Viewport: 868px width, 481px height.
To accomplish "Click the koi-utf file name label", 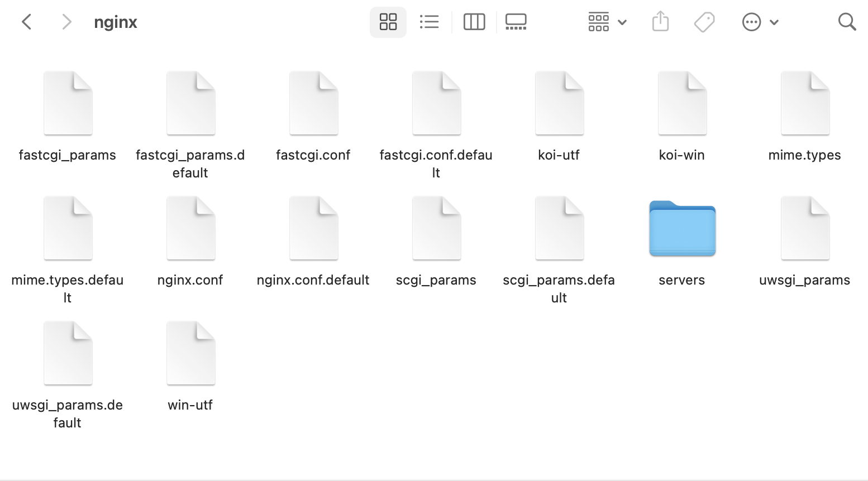I will (x=559, y=155).
